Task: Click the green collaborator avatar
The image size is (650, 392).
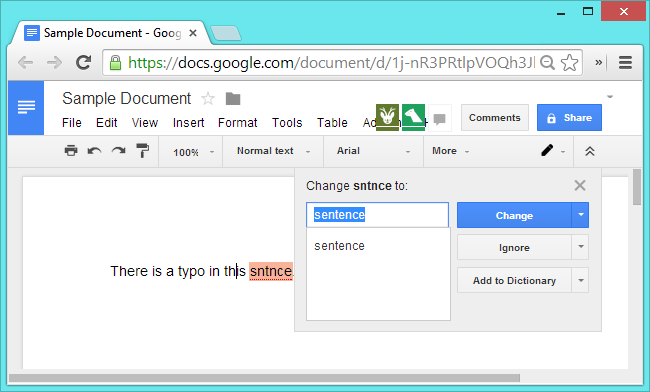Action: (x=413, y=117)
